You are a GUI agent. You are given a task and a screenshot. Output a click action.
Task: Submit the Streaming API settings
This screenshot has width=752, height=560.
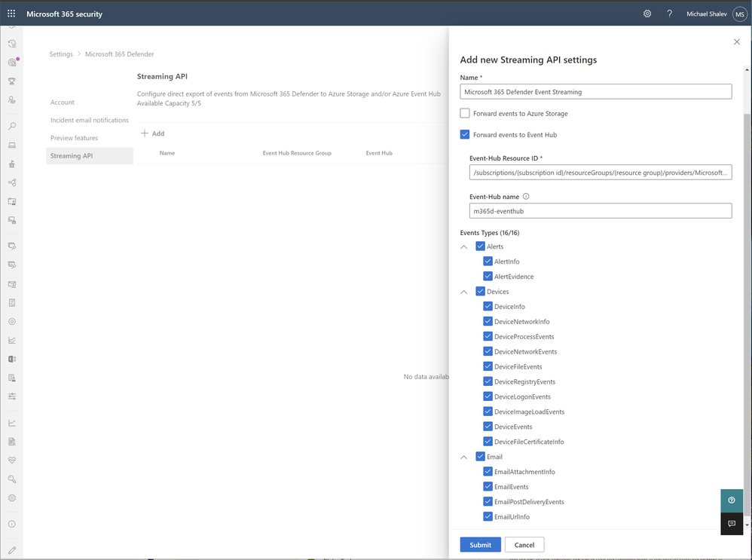[480, 545]
